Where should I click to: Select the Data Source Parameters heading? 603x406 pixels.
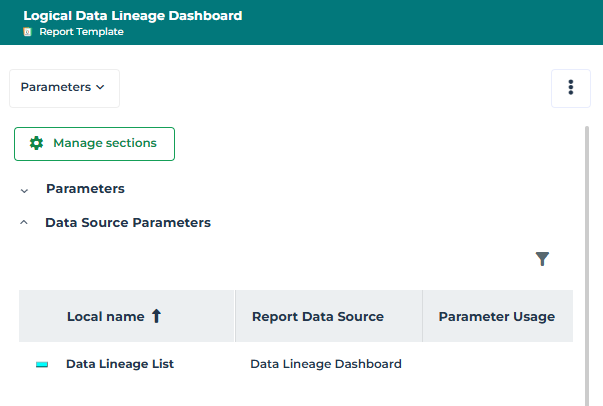point(128,223)
